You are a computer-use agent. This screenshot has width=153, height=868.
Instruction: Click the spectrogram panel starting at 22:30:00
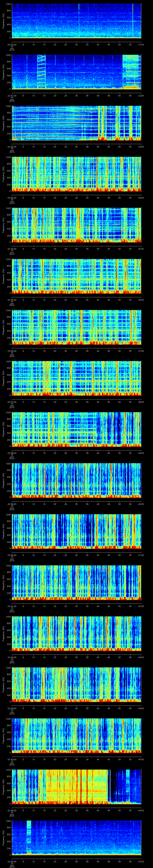[77, 21]
